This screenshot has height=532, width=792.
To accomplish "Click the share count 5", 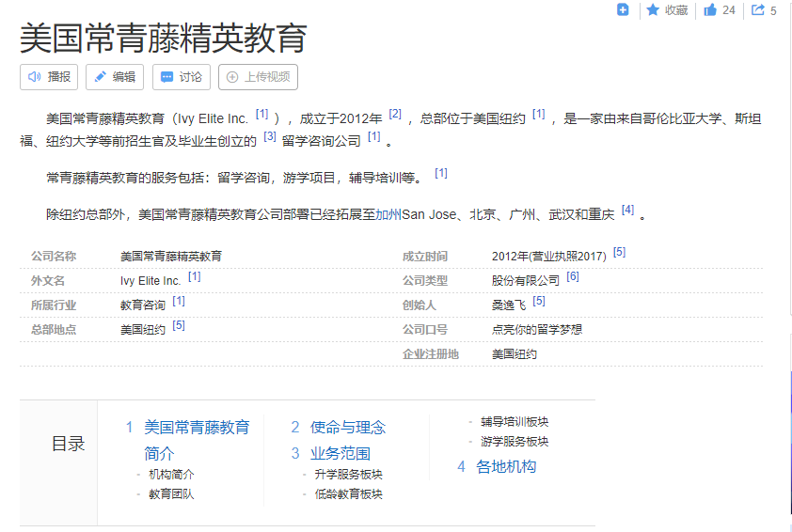I will 773,10.
